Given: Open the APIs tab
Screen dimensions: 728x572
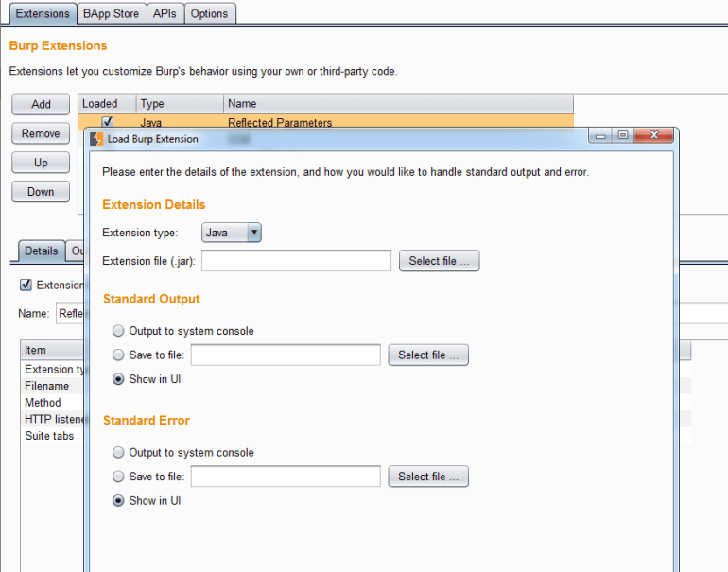Looking at the screenshot, I should 165,13.
